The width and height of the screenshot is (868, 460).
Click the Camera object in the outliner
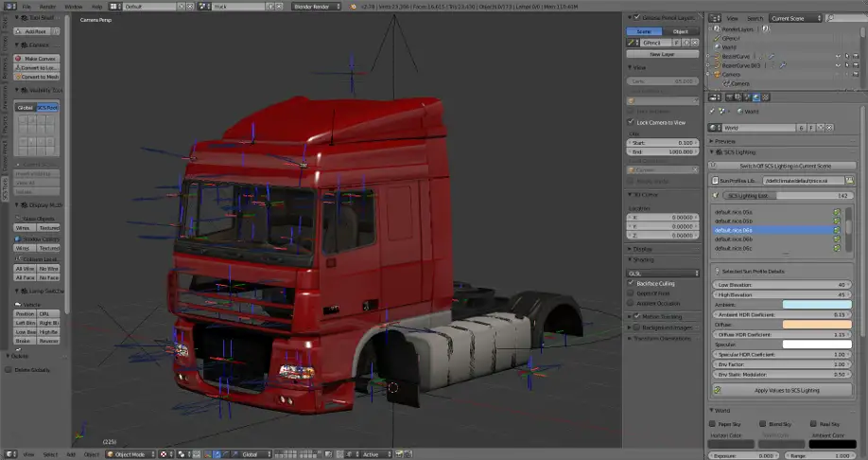coord(731,74)
